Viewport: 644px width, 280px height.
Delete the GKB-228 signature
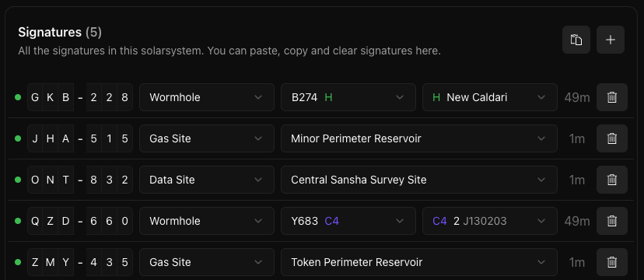click(x=612, y=97)
